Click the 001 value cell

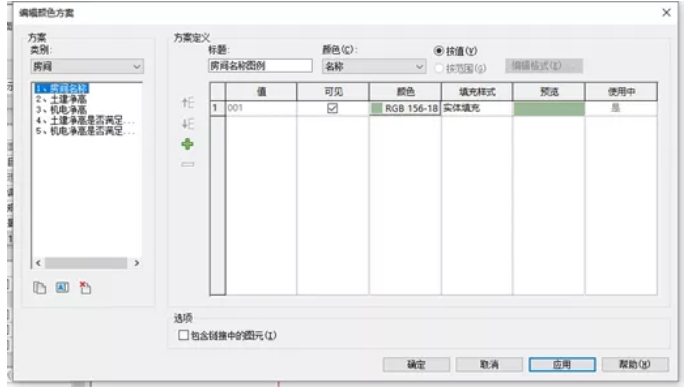[x=261, y=108]
